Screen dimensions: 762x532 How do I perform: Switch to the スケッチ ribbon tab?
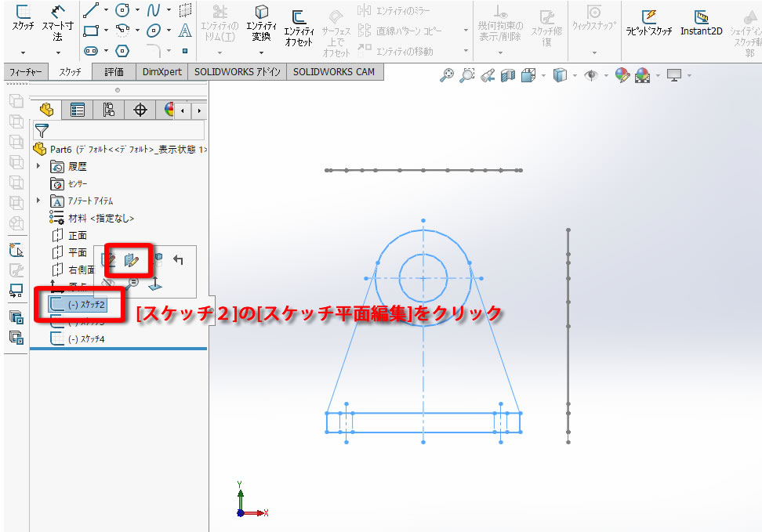click(70, 72)
